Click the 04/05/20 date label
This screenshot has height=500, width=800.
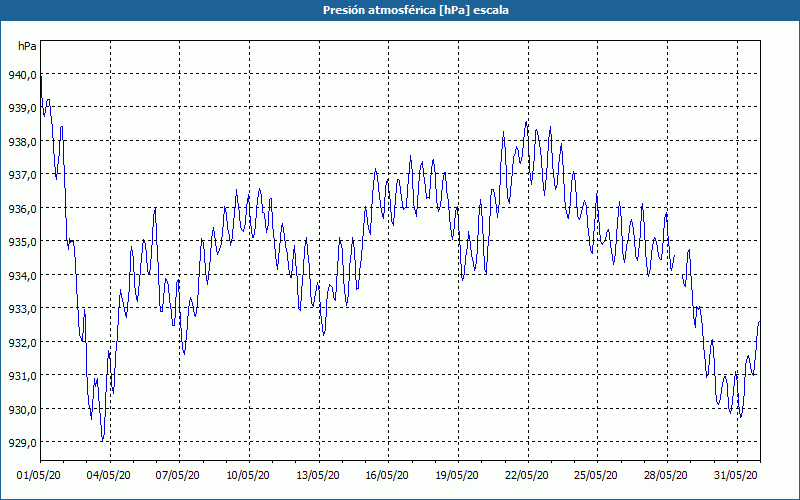[109, 475]
